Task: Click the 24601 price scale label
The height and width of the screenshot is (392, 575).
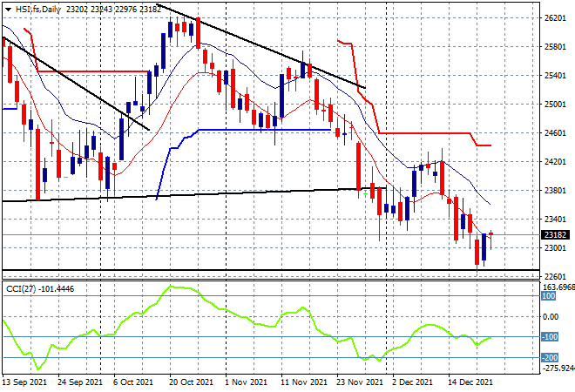Action: (555, 132)
